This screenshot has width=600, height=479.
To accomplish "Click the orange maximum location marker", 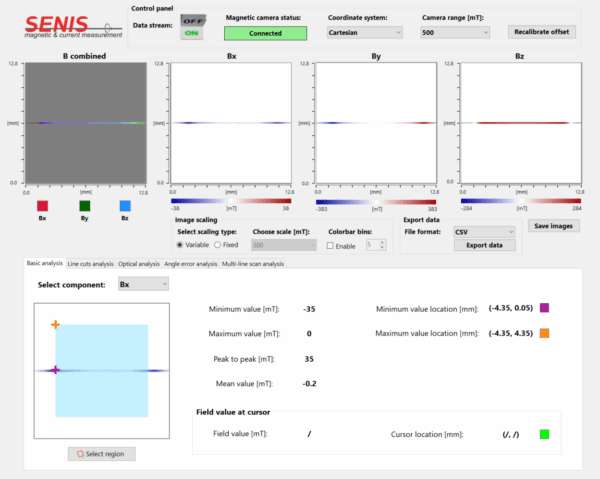I will tap(544, 333).
